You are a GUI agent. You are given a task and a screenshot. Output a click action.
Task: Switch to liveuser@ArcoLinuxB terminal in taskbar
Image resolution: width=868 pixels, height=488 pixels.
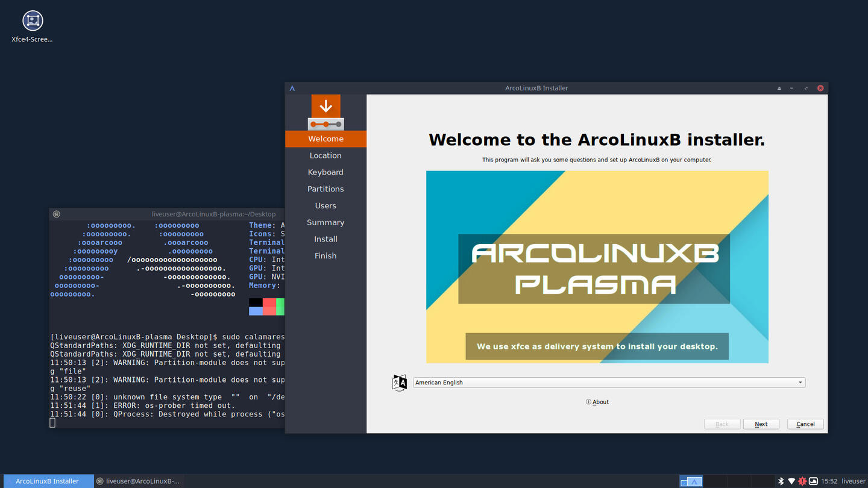[x=139, y=481]
